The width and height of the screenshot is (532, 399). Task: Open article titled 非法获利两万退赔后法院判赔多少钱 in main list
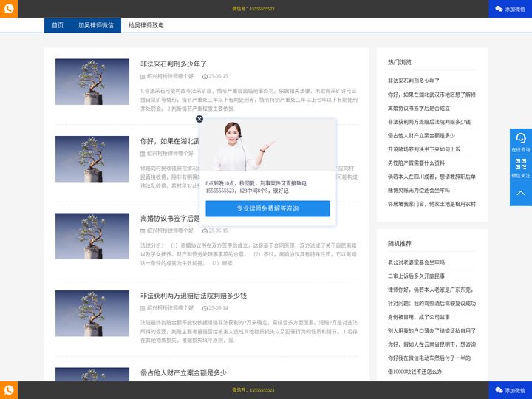point(194,296)
